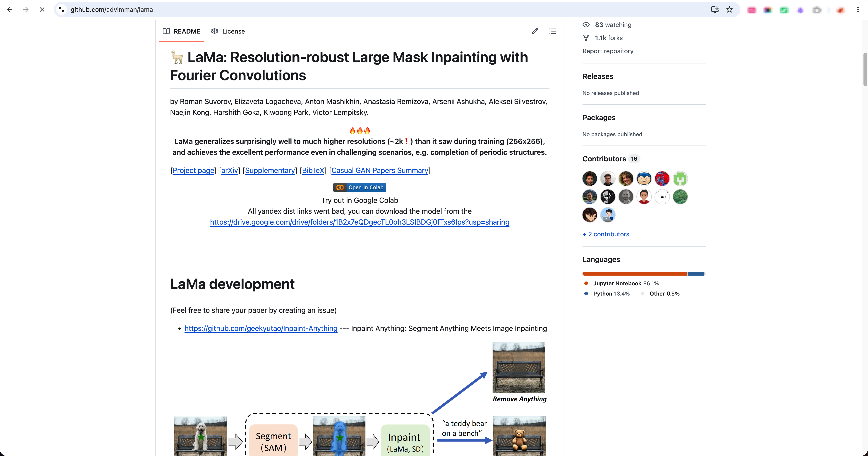This screenshot has height=456, width=868.
Task: Show the + 2 contributors link
Action: (606, 234)
